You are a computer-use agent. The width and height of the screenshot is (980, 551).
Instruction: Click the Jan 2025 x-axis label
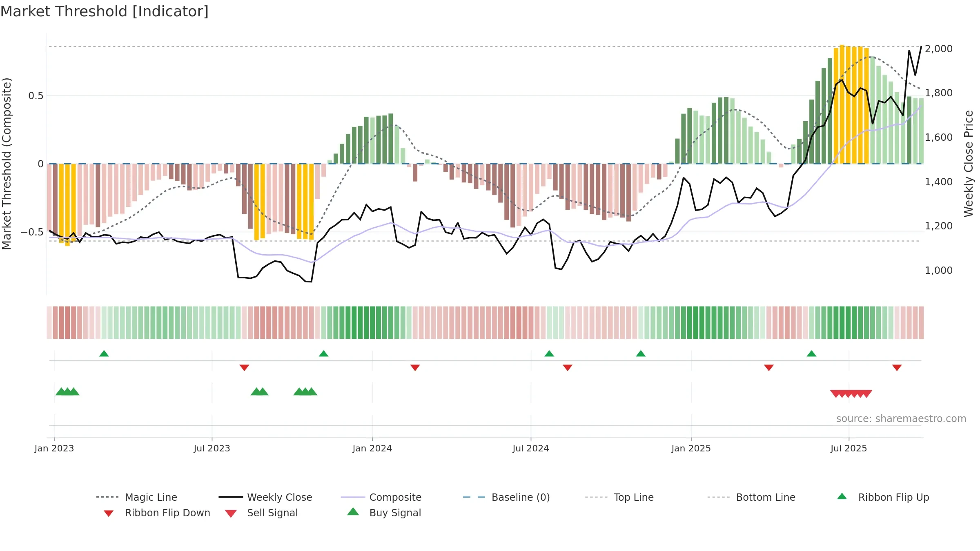click(x=691, y=448)
